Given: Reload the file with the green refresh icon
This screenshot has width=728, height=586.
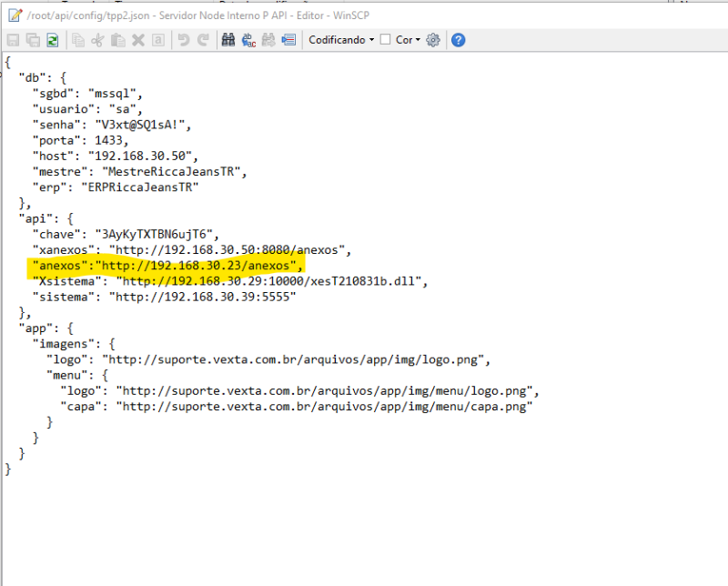Looking at the screenshot, I should pyautogui.click(x=53, y=40).
